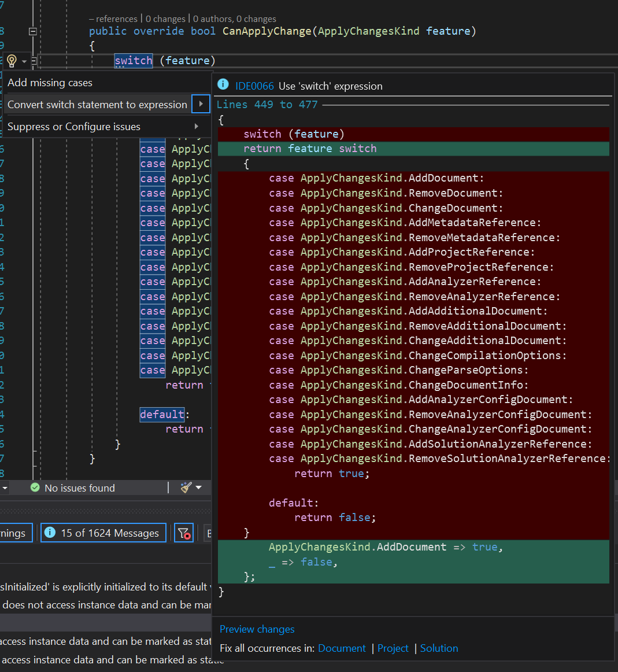Open Suppress or Configure issues menu
618x672 pixels.
click(x=74, y=127)
